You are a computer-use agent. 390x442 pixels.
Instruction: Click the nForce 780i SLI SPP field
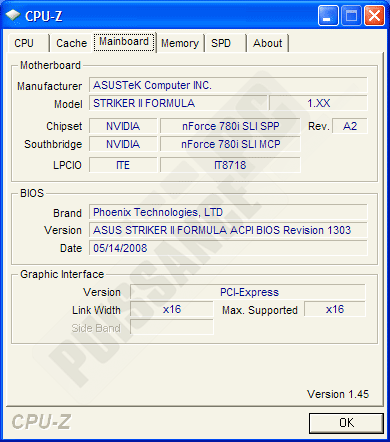230,126
